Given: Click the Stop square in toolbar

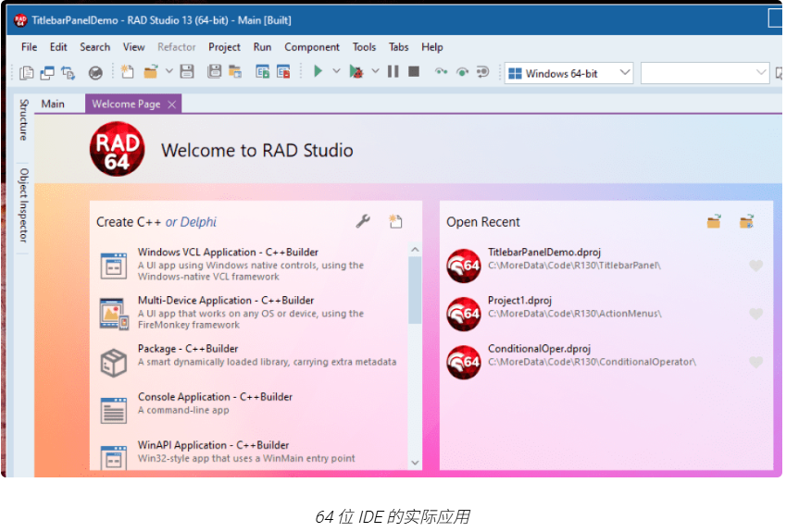Looking at the screenshot, I should coord(414,72).
